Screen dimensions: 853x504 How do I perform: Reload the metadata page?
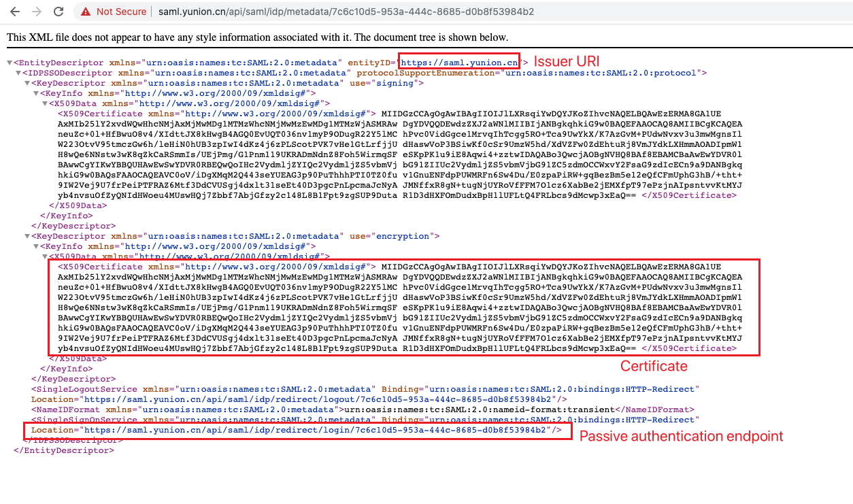point(58,12)
